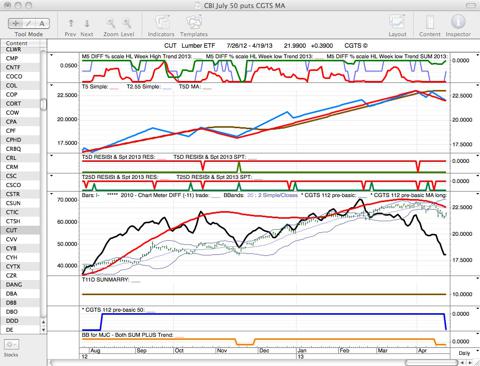480x366 pixels.
Task: Click the BB for MJC indicator label
Action: [x=127, y=335]
